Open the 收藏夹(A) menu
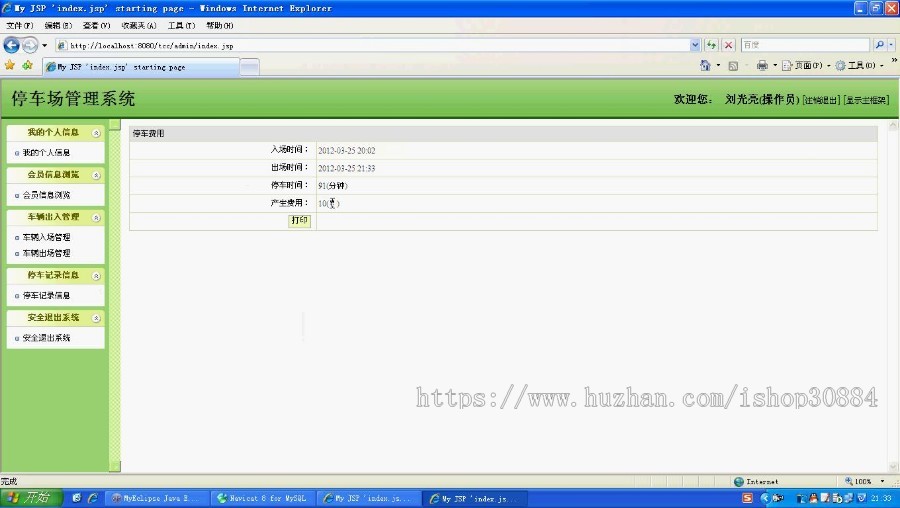This screenshot has width=900, height=508. click(138, 25)
